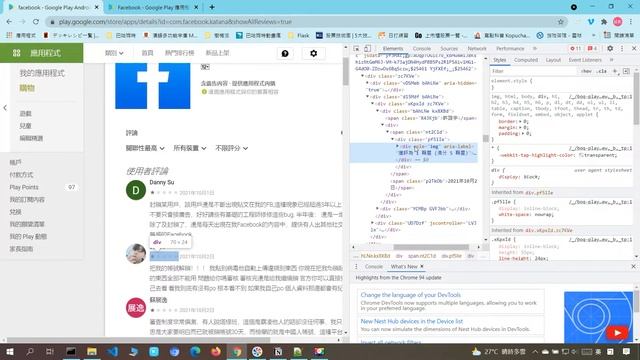Switch to the Console tab in the drawer
The height and width of the screenshot is (360, 640).
click(x=373, y=267)
